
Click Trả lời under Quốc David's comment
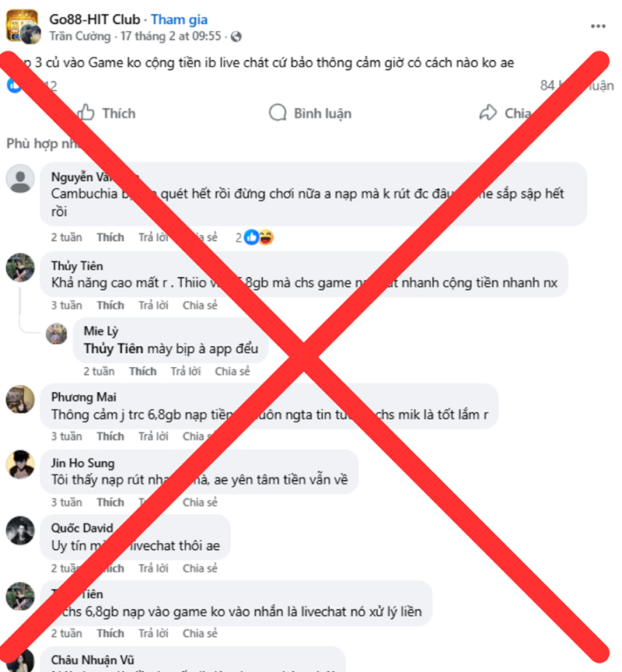click(x=153, y=569)
